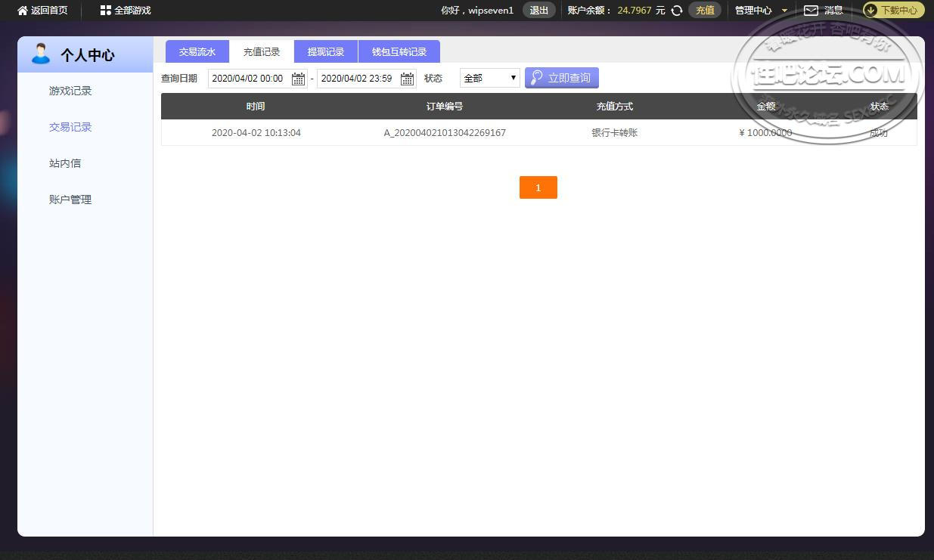Click the start date field 2020/04/02 00:00

[258, 79]
